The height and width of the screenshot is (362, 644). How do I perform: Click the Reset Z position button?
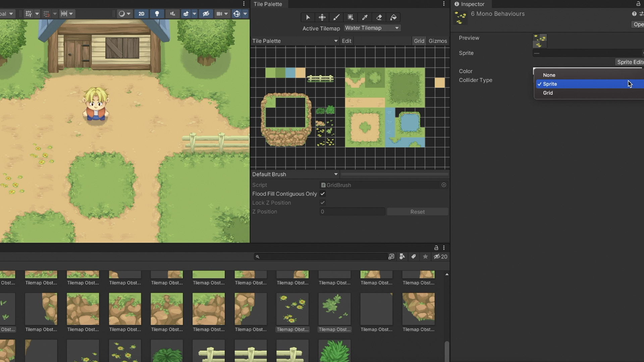click(x=418, y=212)
